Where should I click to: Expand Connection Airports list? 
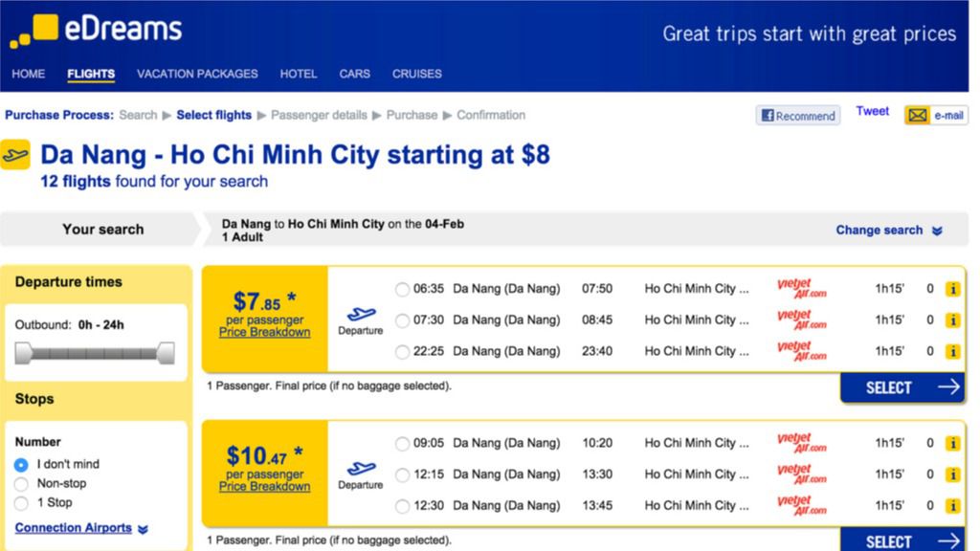point(81,528)
